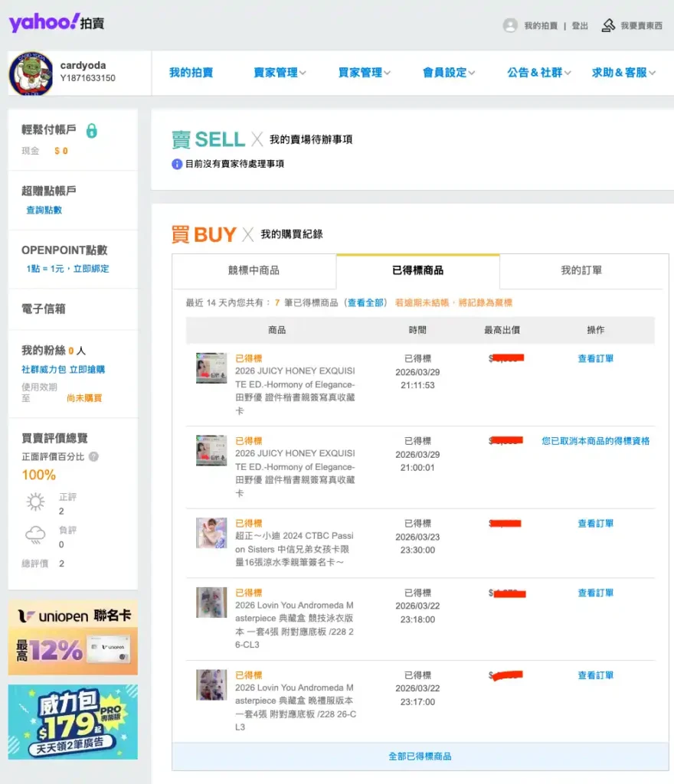
Task: Click the user profile icon in header
Action: [510, 25]
